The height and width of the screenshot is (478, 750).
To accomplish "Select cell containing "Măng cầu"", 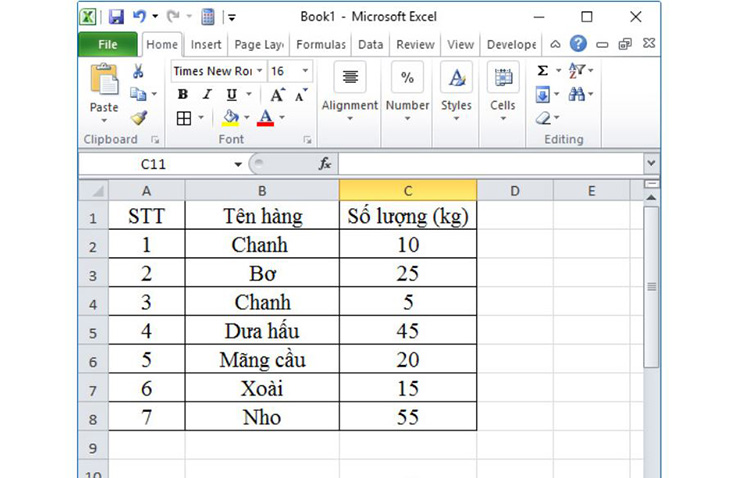I will point(262,359).
